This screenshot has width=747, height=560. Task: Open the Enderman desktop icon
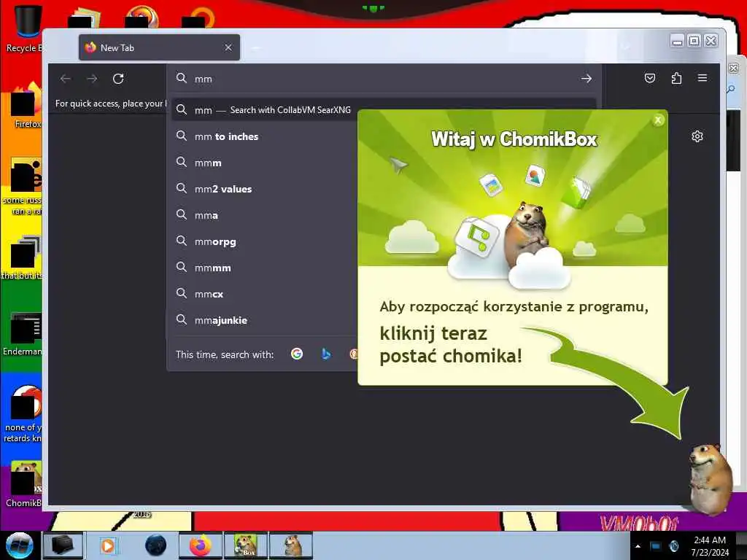coord(24,334)
